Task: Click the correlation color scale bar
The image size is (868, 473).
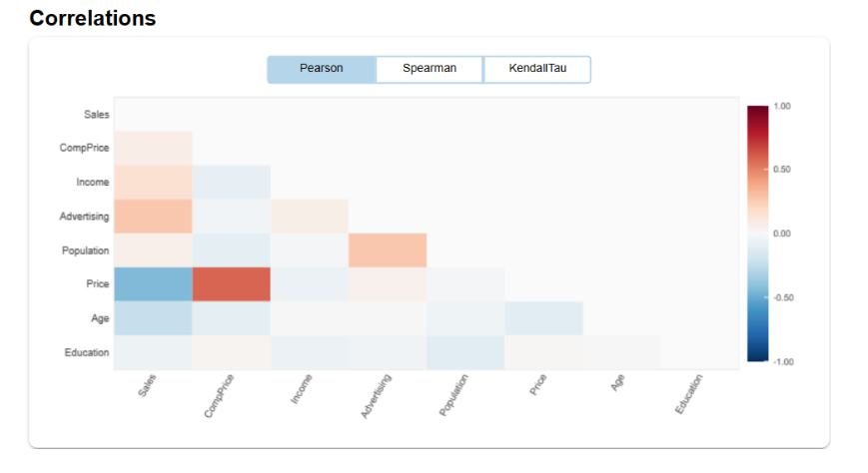Action: pyautogui.click(x=758, y=234)
